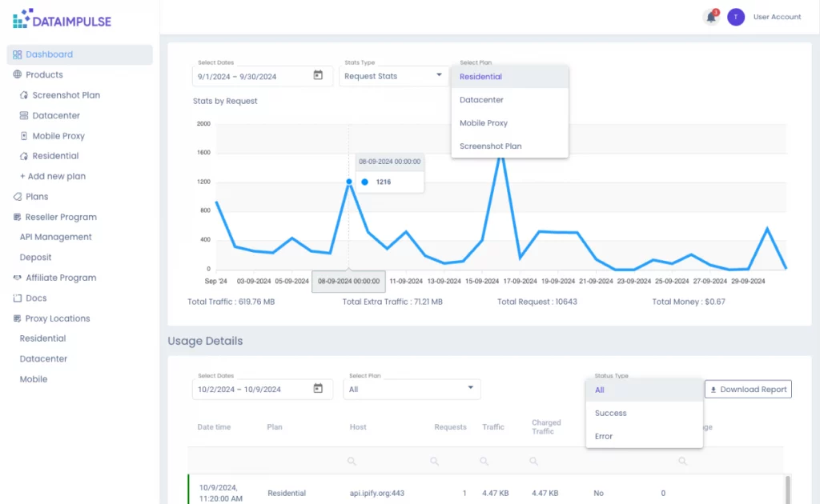Click the user avatar circle labeled T

point(735,16)
